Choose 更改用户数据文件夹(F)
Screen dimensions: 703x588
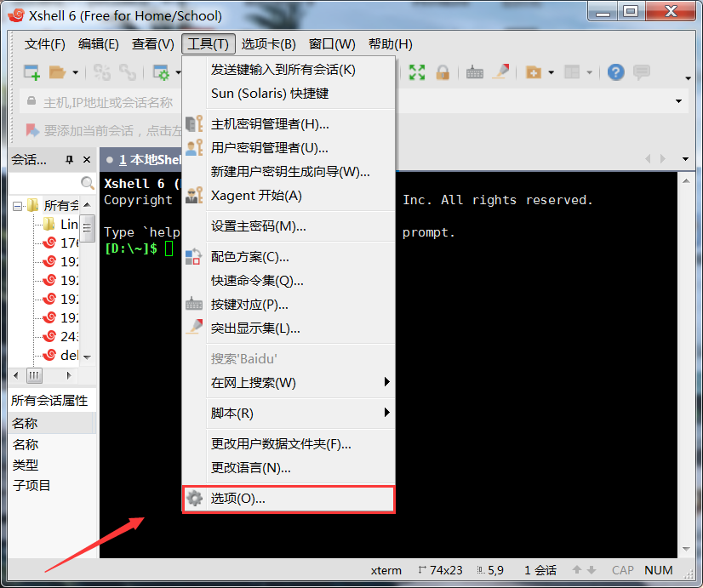click(x=289, y=444)
